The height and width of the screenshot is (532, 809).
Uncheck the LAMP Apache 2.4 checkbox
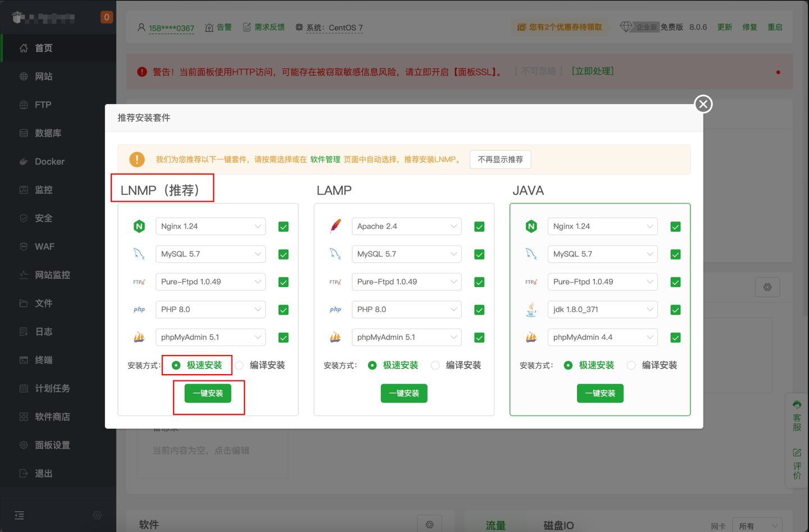click(479, 226)
